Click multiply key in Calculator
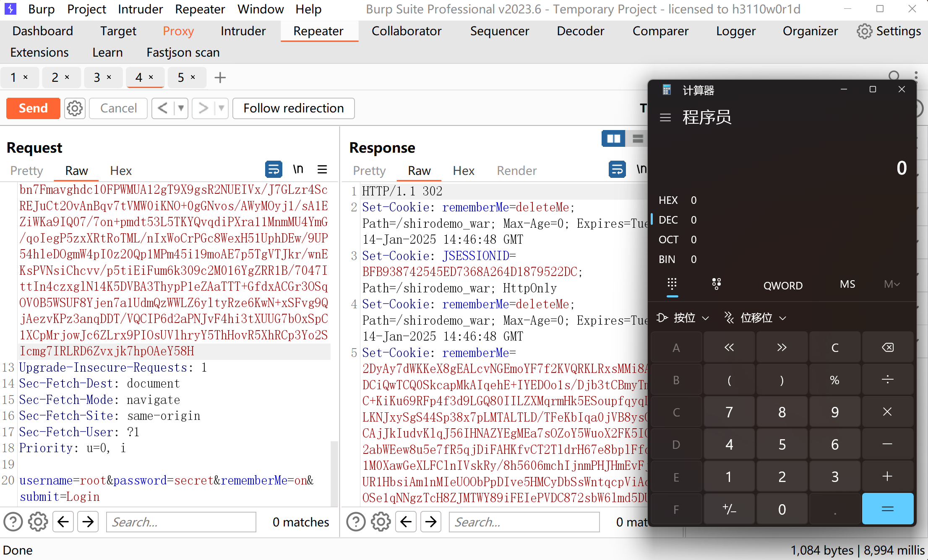928x560 pixels. click(888, 412)
